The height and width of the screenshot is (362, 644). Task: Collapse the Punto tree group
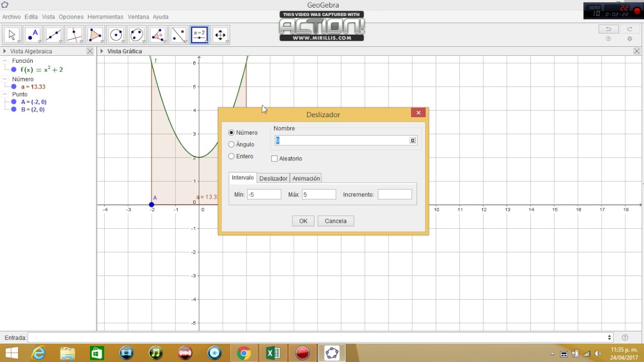[5, 95]
